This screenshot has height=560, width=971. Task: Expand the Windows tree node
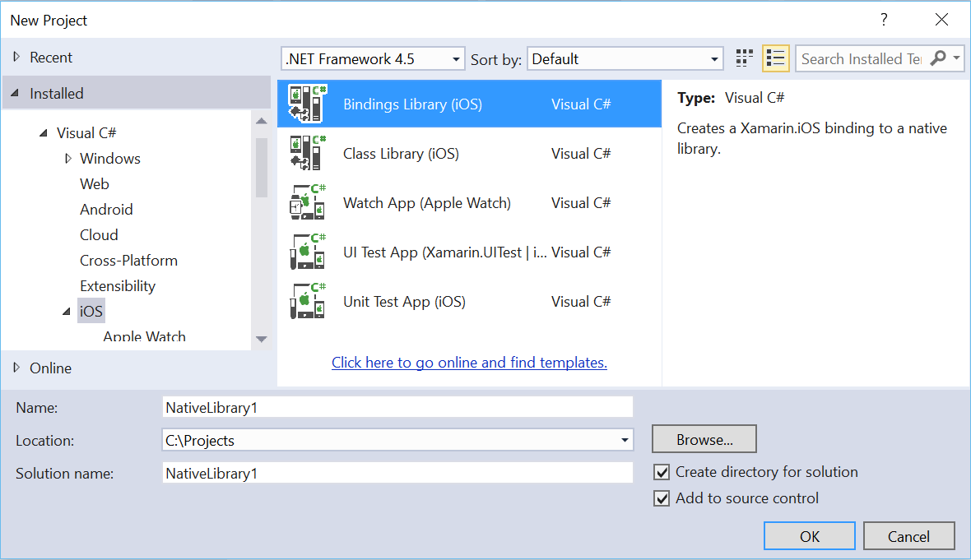click(x=68, y=159)
